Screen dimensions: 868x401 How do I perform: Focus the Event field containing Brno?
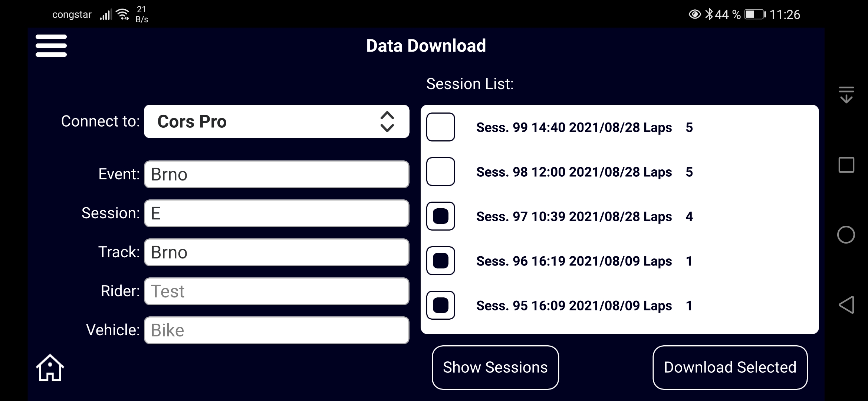tap(277, 174)
